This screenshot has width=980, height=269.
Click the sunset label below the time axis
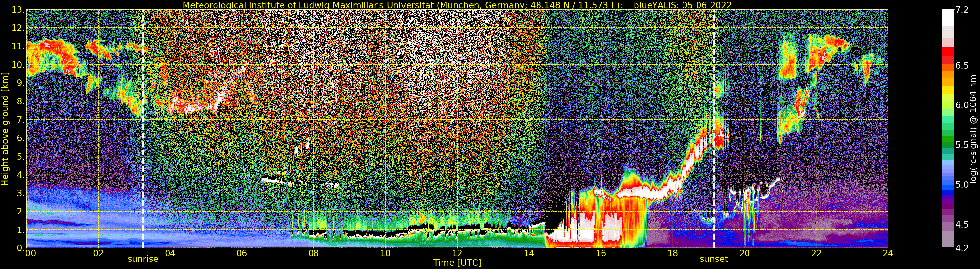(714, 259)
